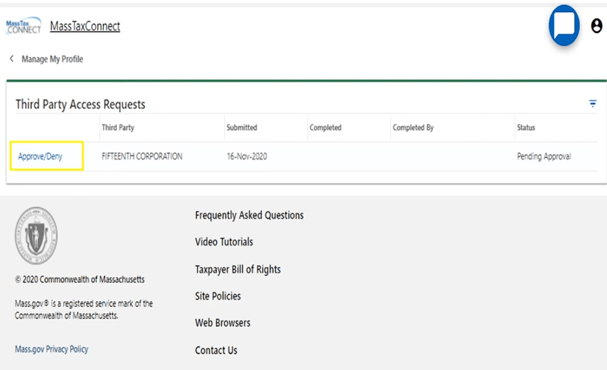Open Taxpayer Bill of Rights

pyautogui.click(x=238, y=269)
